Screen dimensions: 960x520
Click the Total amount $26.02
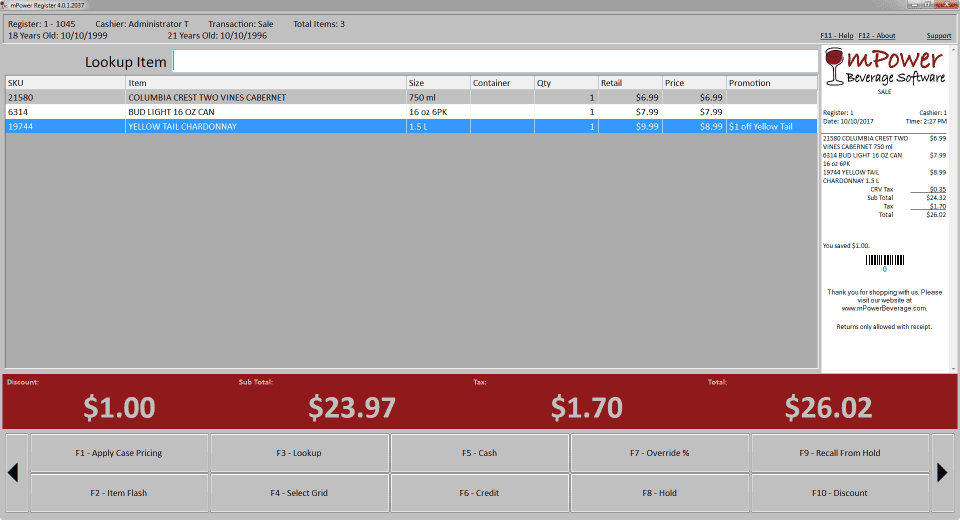(x=828, y=407)
